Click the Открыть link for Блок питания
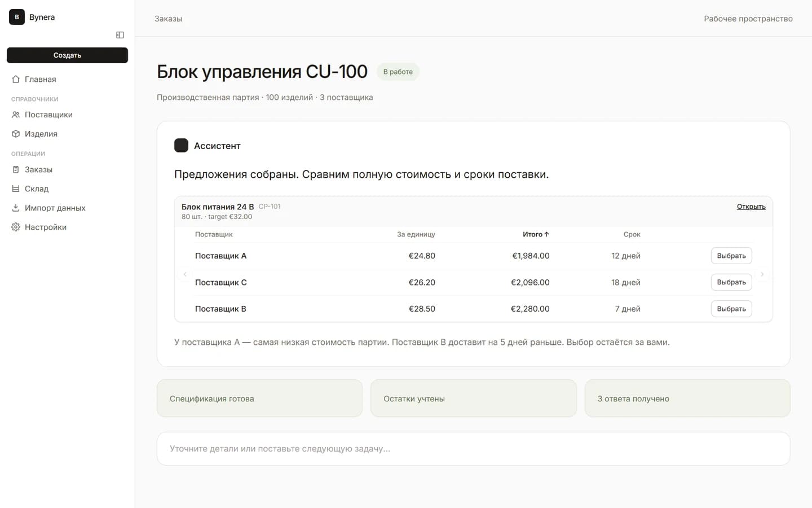This screenshot has height=508, width=812. (751, 207)
